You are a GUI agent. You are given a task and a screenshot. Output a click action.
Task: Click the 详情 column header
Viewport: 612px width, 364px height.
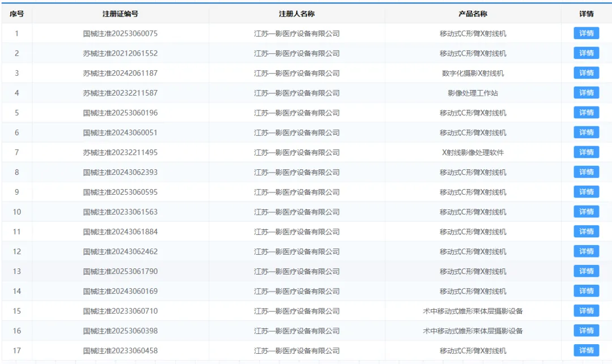point(586,14)
